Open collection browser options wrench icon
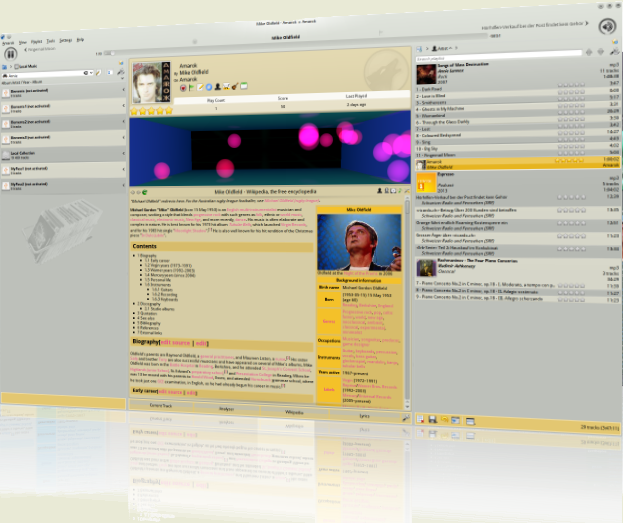Viewport: 623px width, 523px height. (x=120, y=72)
